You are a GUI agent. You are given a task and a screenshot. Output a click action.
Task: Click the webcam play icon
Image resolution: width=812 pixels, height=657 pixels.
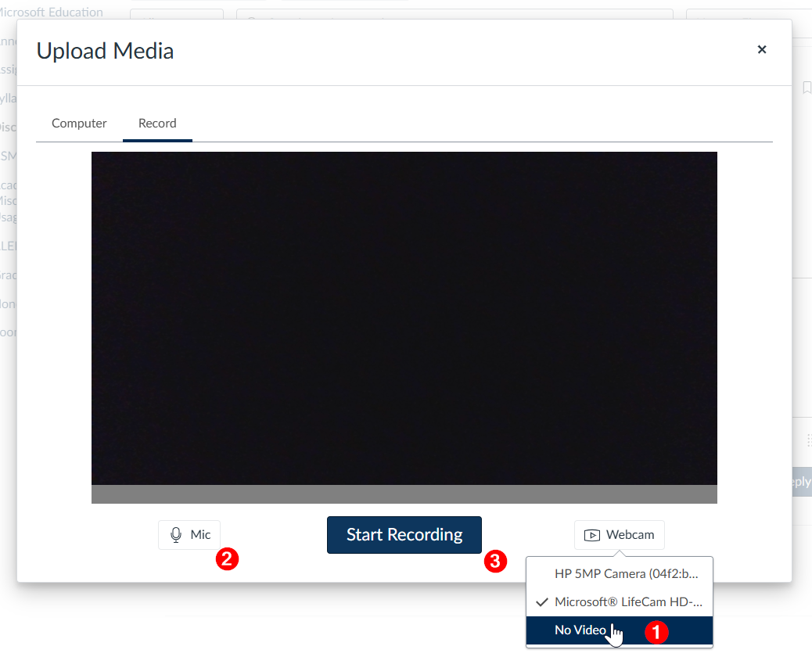(x=592, y=535)
